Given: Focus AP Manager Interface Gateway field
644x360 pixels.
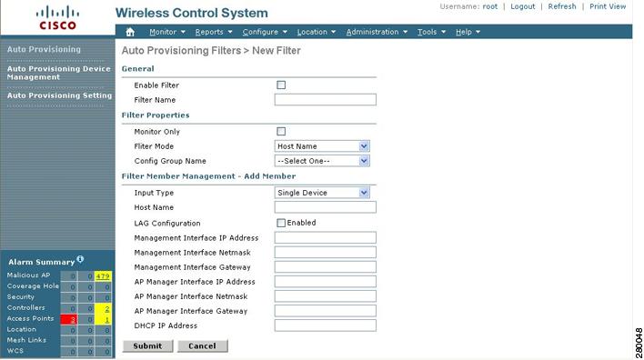Looking at the screenshot, I should (x=326, y=311).
